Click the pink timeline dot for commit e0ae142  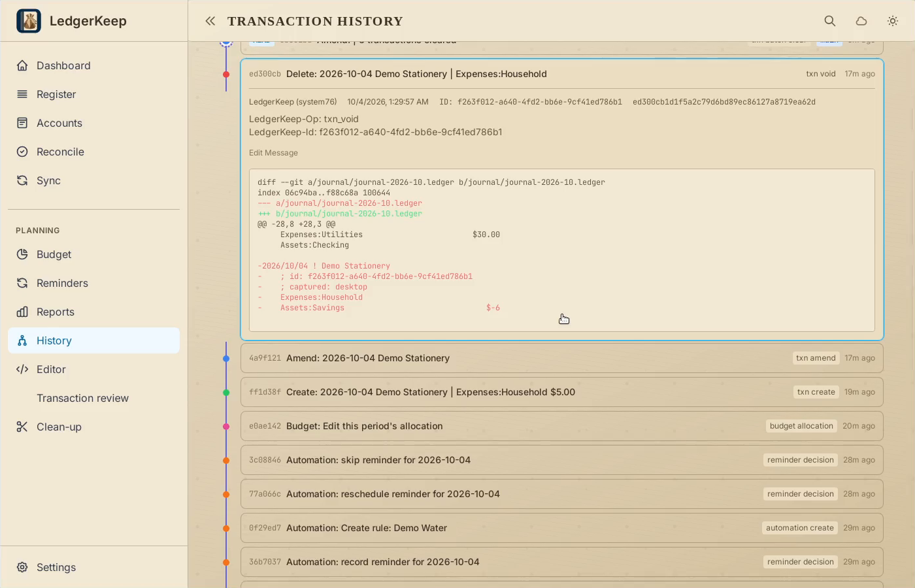tap(226, 427)
